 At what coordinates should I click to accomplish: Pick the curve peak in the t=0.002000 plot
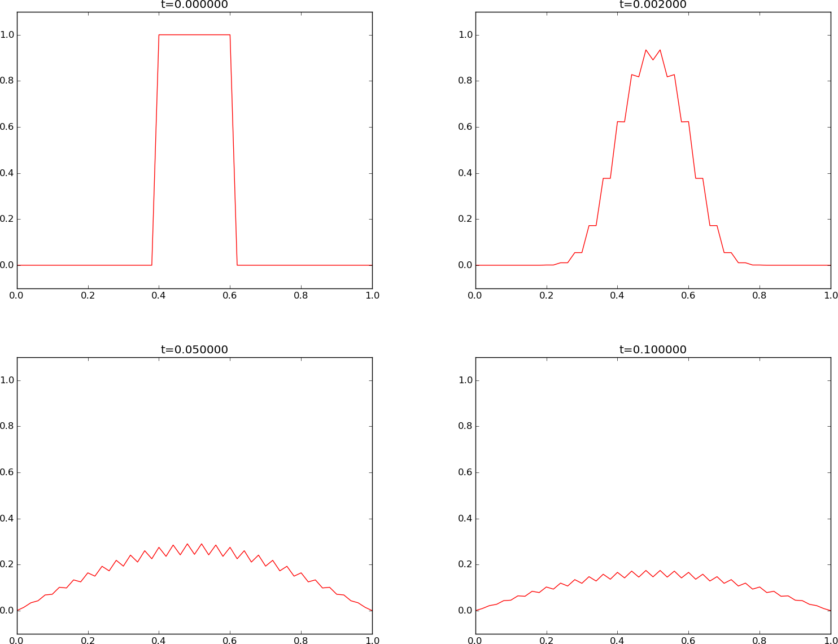click(646, 50)
